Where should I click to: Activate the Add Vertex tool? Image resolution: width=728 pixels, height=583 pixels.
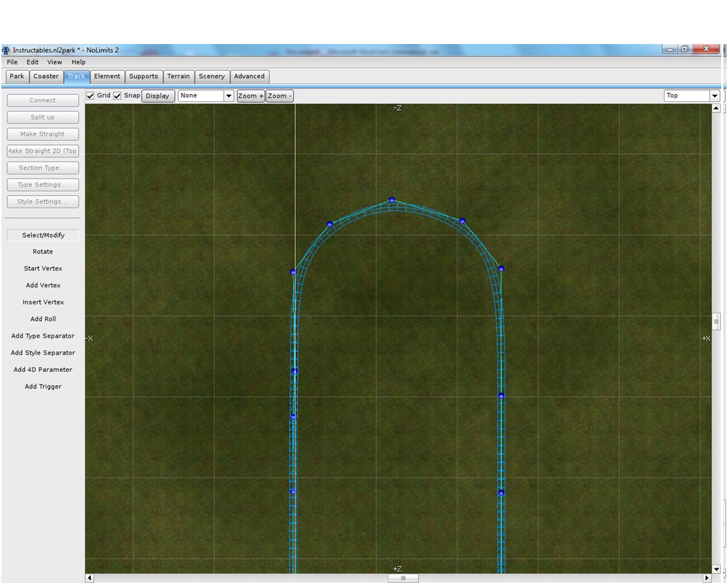pyautogui.click(x=43, y=285)
